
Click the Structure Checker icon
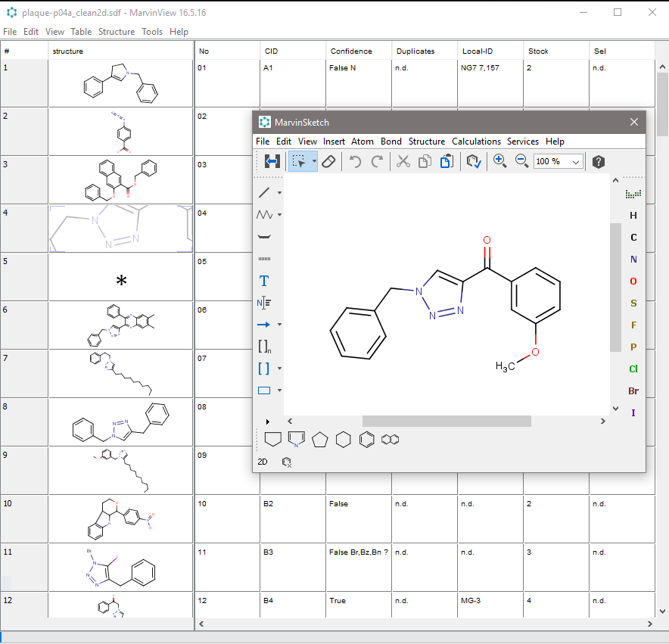click(474, 162)
